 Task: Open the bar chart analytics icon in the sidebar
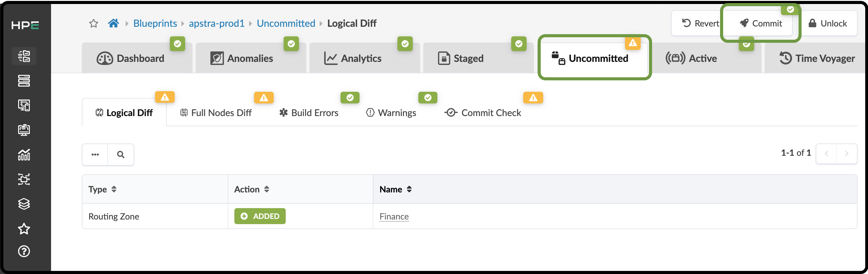click(x=24, y=155)
